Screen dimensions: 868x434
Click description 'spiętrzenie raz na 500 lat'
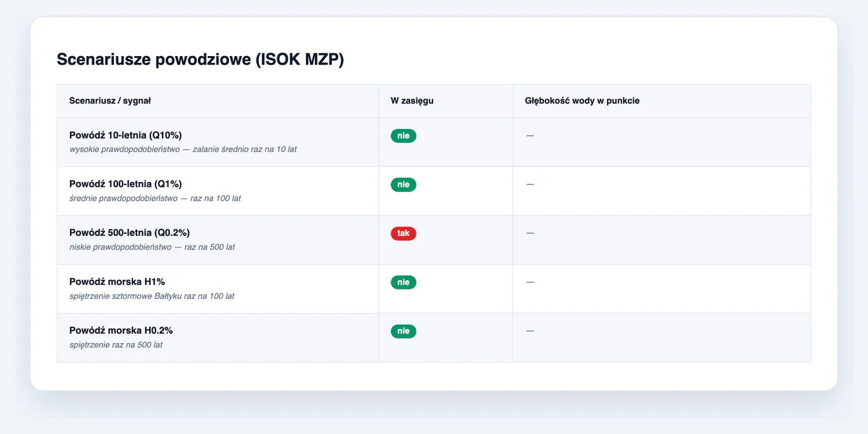(116, 345)
